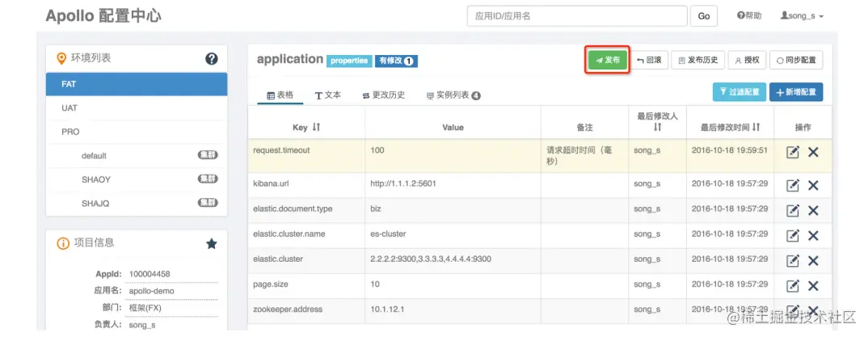Edit the elastic.document.type row
Screen dimensions: 868x337
(793, 210)
